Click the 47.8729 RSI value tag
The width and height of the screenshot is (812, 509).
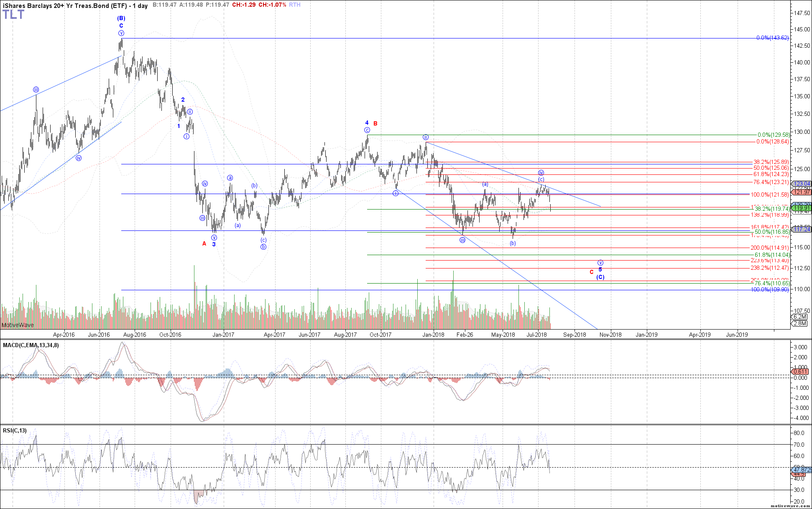pos(802,470)
